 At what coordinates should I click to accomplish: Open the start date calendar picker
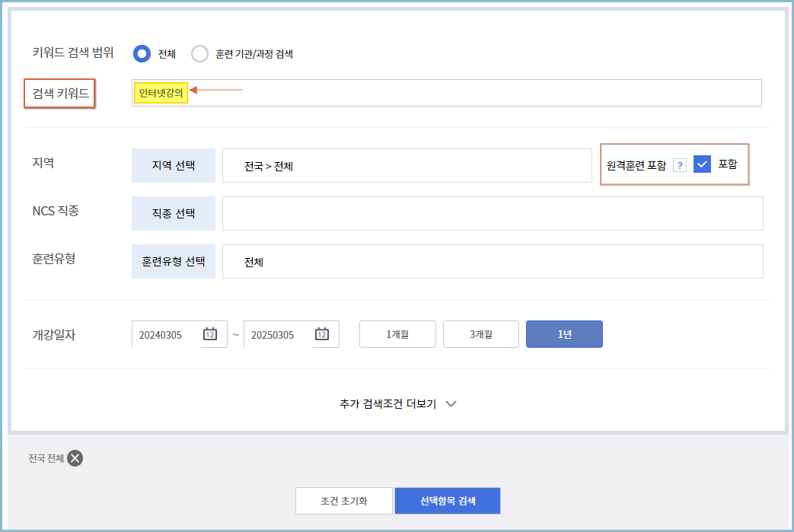pyautogui.click(x=212, y=334)
